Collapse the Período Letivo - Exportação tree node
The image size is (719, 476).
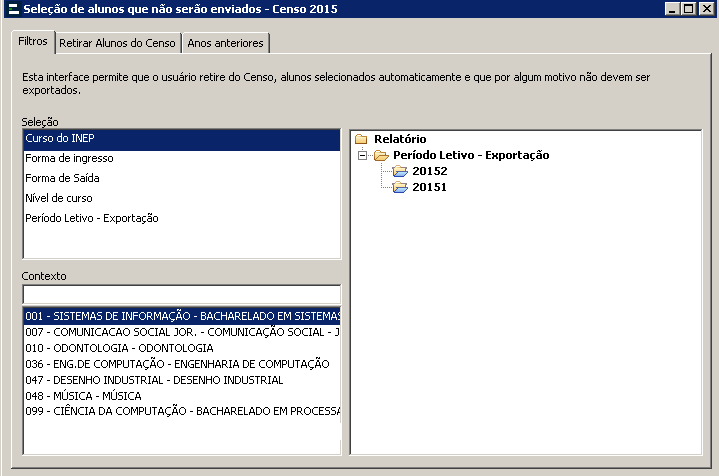click(362, 155)
